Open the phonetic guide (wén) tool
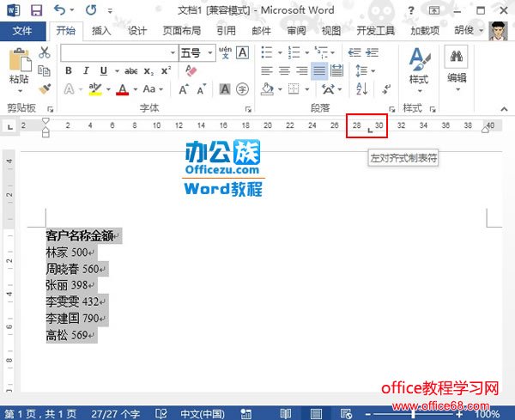 coord(225,52)
